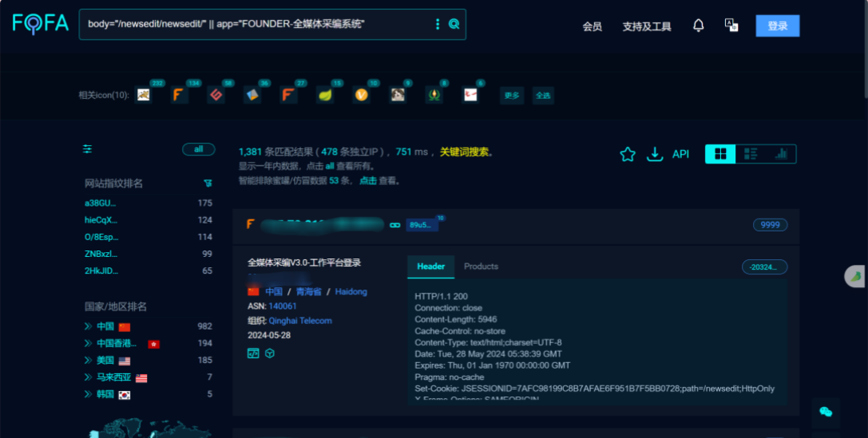This screenshot has height=438, width=868.
Task: Open 会员 menu
Action: click(x=592, y=26)
